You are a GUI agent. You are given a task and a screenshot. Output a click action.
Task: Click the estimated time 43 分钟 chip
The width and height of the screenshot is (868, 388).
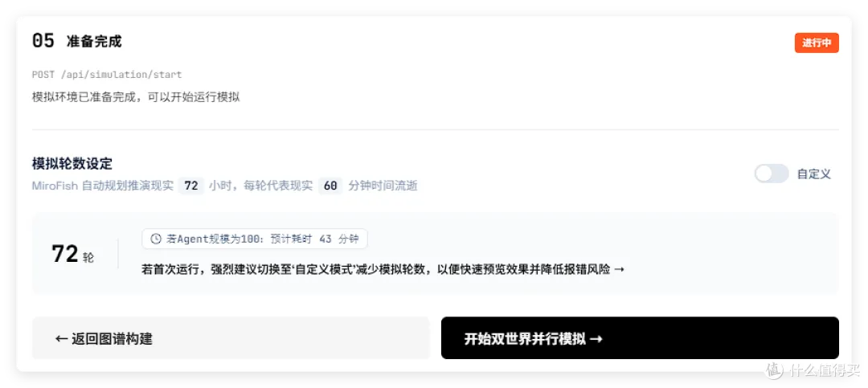(x=255, y=239)
